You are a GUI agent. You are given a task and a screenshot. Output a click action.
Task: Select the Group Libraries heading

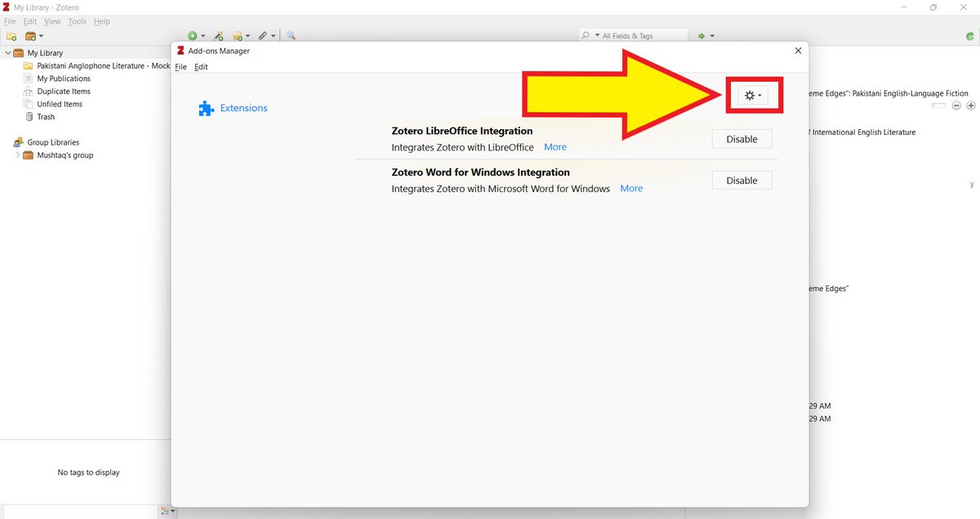point(53,142)
